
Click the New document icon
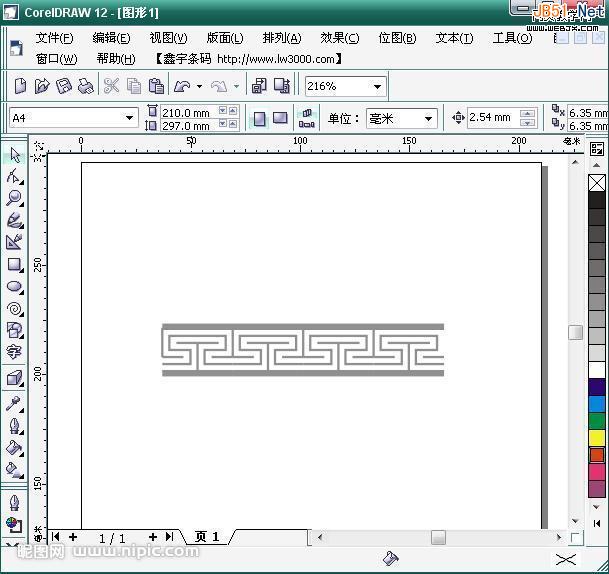[x=20, y=86]
